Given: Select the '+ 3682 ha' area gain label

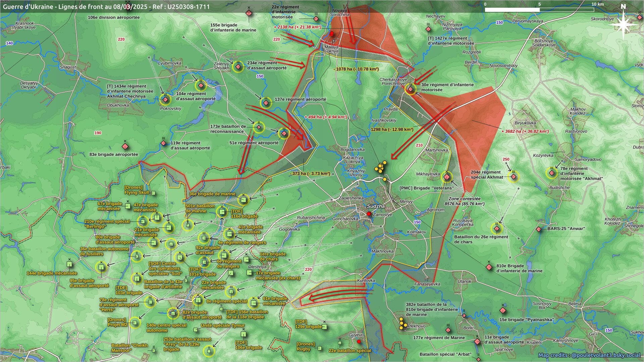Looking at the screenshot, I should 525,131.
